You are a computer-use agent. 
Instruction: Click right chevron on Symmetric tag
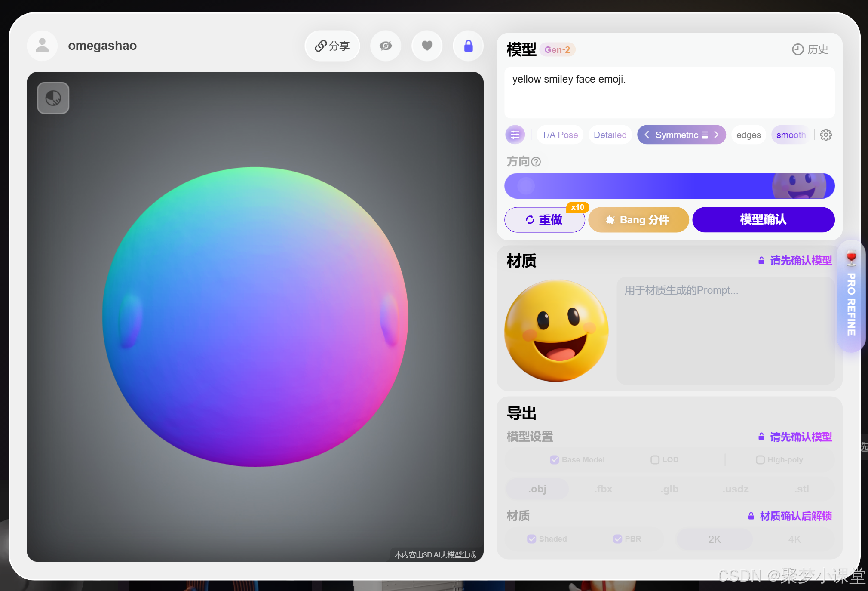point(716,135)
